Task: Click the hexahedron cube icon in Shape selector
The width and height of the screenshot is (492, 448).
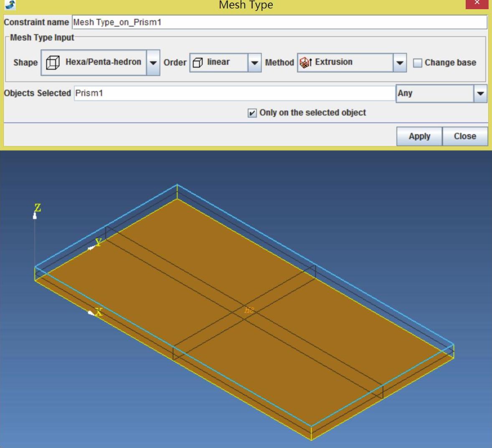Action: click(x=53, y=63)
